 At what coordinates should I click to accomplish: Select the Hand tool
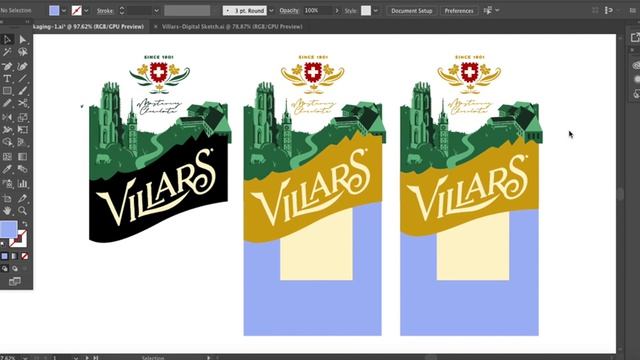click(x=7, y=211)
